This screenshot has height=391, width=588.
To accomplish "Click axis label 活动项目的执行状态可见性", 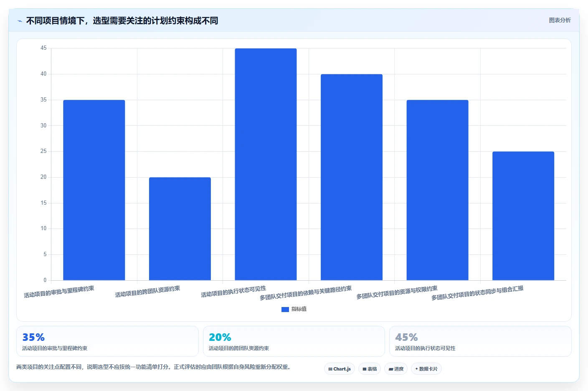I will (x=233, y=292).
